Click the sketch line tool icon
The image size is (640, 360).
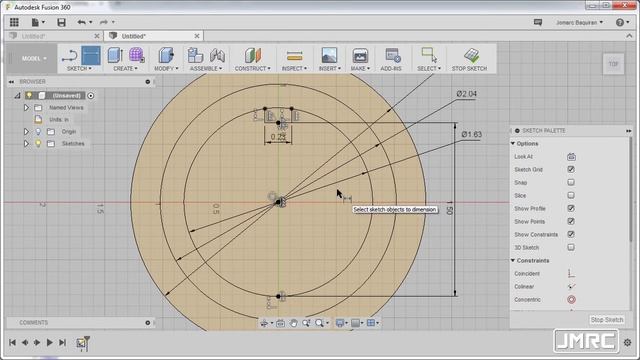tap(70, 56)
